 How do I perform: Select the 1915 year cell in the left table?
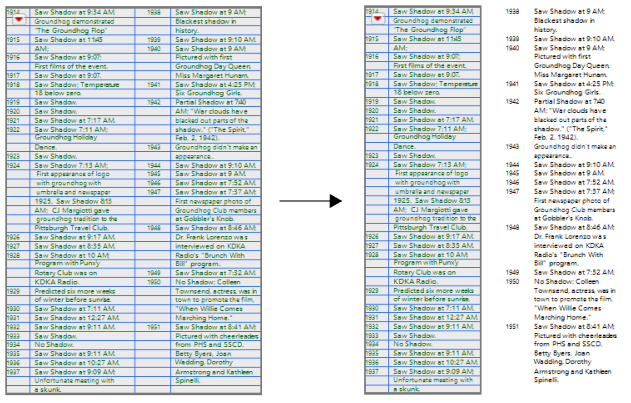(13, 40)
